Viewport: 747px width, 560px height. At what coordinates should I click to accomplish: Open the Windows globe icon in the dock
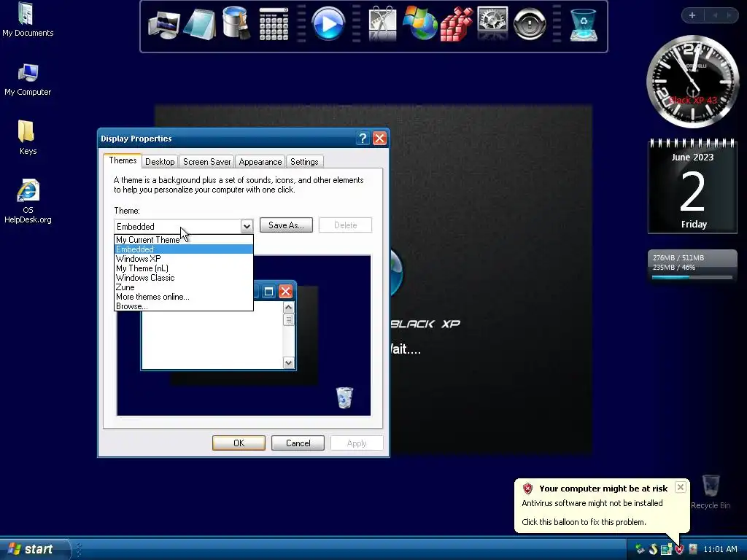click(x=419, y=23)
